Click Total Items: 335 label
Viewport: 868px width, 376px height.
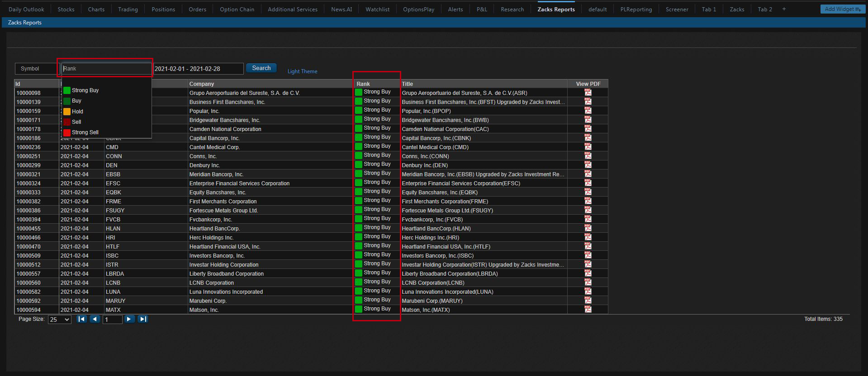tap(823, 319)
